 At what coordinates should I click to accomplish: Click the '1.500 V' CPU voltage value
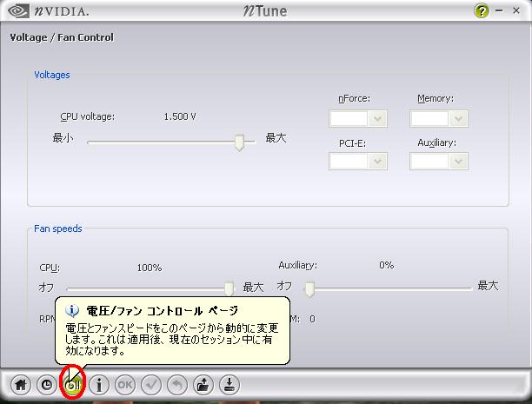pyautogui.click(x=180, y=116)
